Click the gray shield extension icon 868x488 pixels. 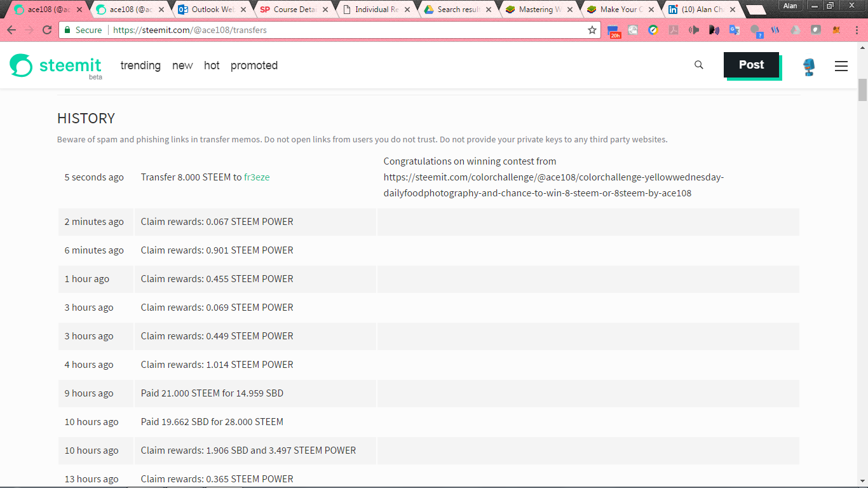point(816,30)
